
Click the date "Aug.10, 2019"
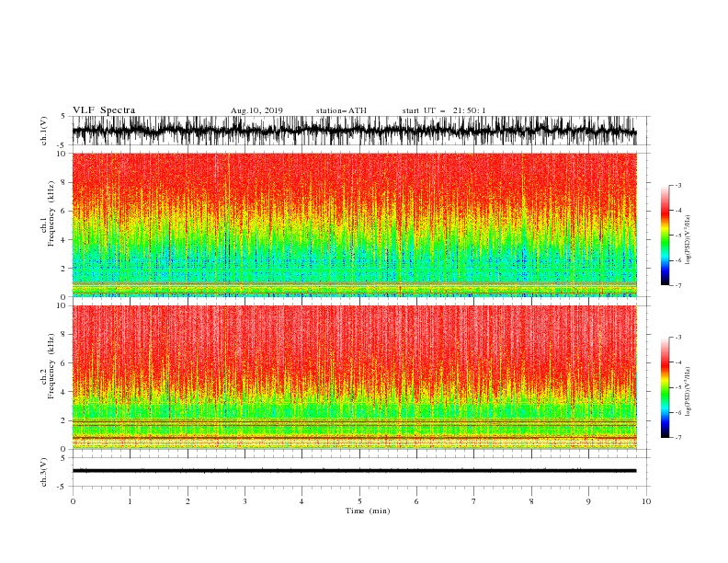click(x=256, y=110)
